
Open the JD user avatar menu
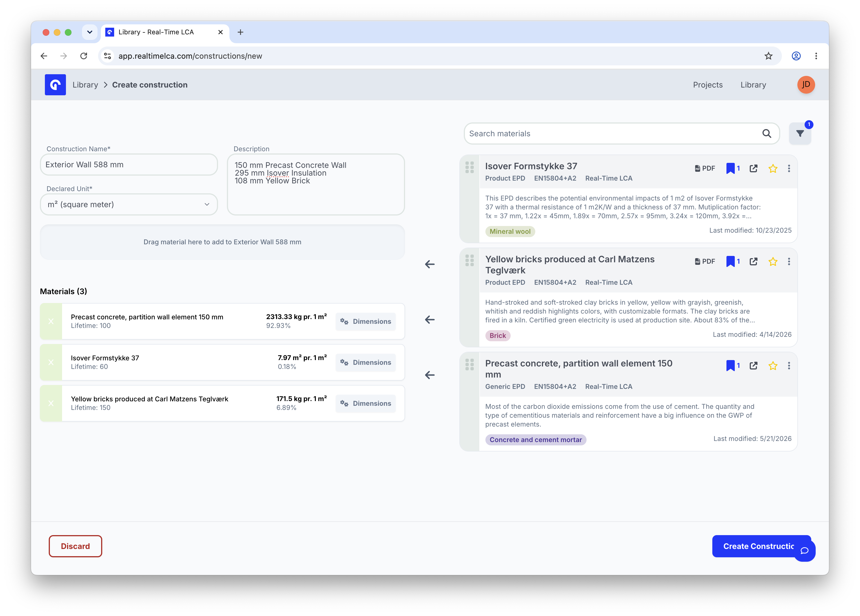point(806,84)
